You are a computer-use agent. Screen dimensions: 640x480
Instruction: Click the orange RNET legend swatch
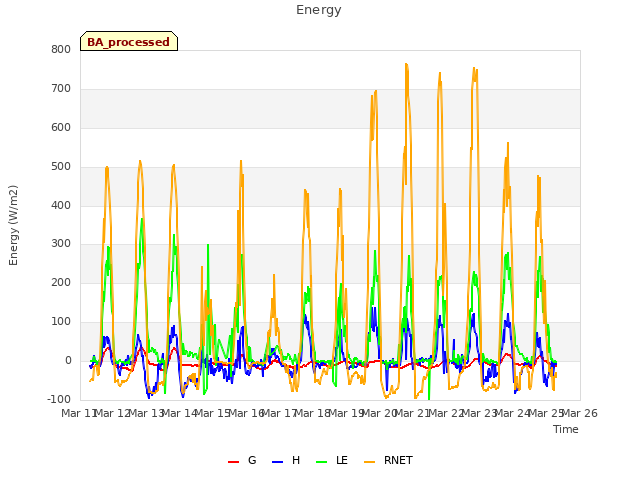tap(369, 462)
